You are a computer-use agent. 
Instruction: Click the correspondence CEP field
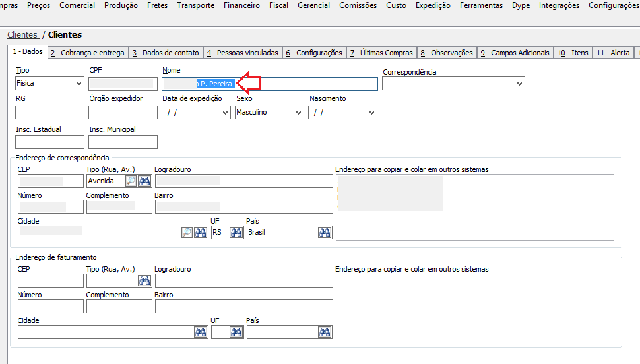click(51, 181)
